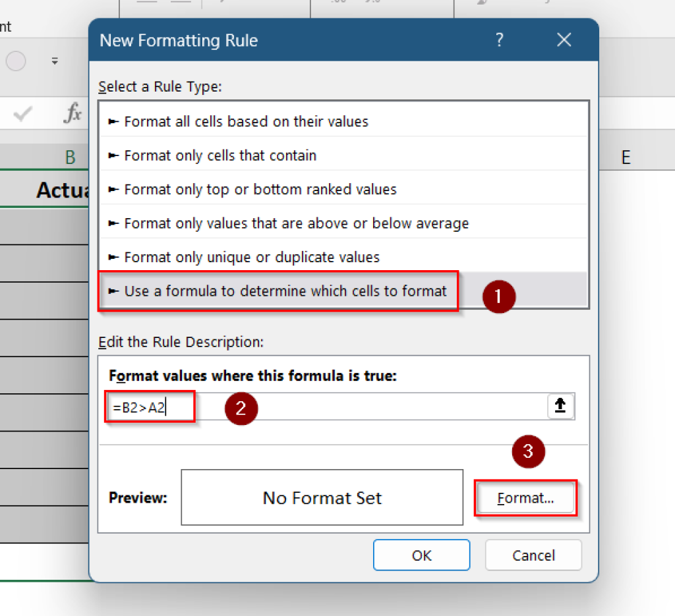Select column header E
This screenshot has width=675, height=616.
[x=626, y=157]
